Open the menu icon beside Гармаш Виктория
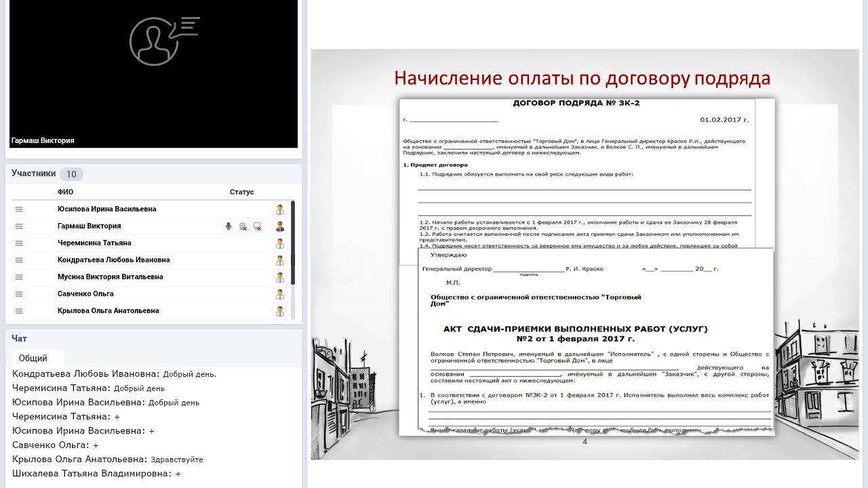Viewport: 868px width, 488px height. click(x=19, y=226)
